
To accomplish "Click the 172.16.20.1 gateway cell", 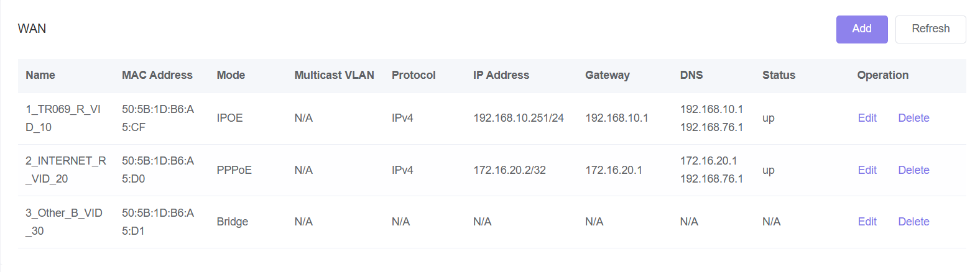I will (614, 170).
